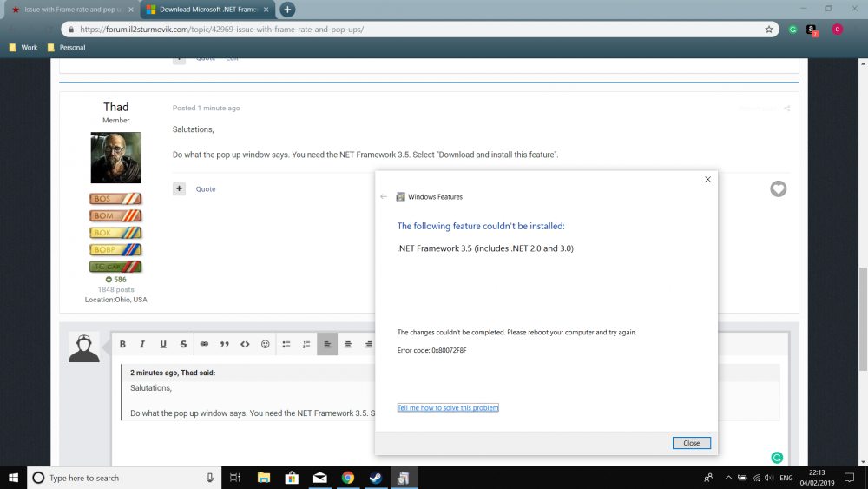Open Google Chrome from the taskbar
The image size is (868, 489).
coord(348,478)
